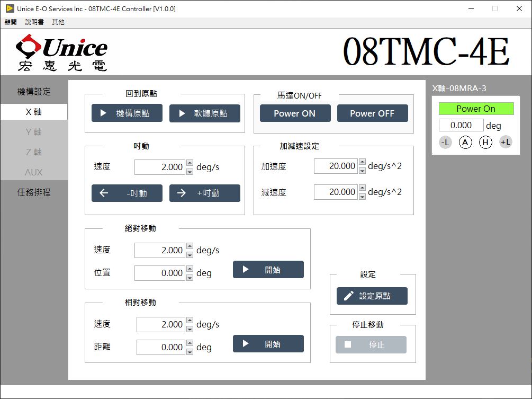Start relative move with 開始 in 相對移動
Image resolution: width=532 pixels, height=399 pixels.
coord(268,344)
